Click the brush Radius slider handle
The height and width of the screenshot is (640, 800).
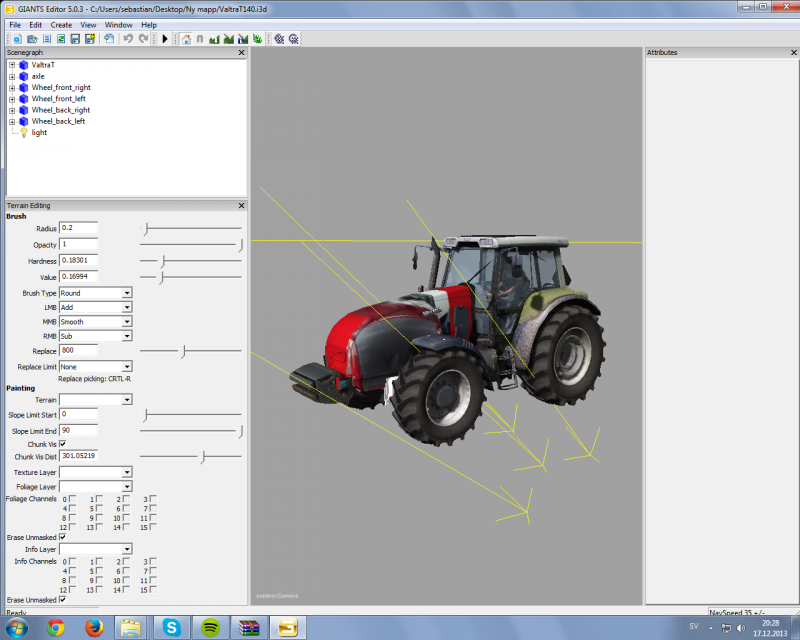point(146,229)
